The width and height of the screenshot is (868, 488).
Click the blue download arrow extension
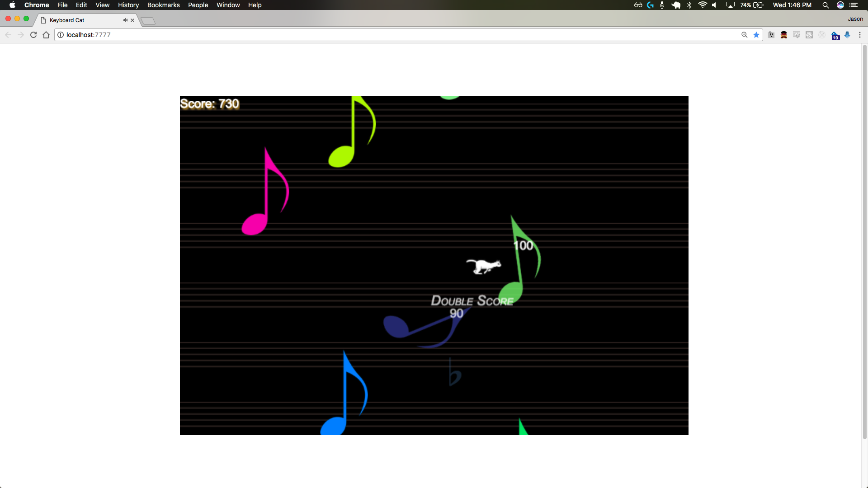coord(848,35)
